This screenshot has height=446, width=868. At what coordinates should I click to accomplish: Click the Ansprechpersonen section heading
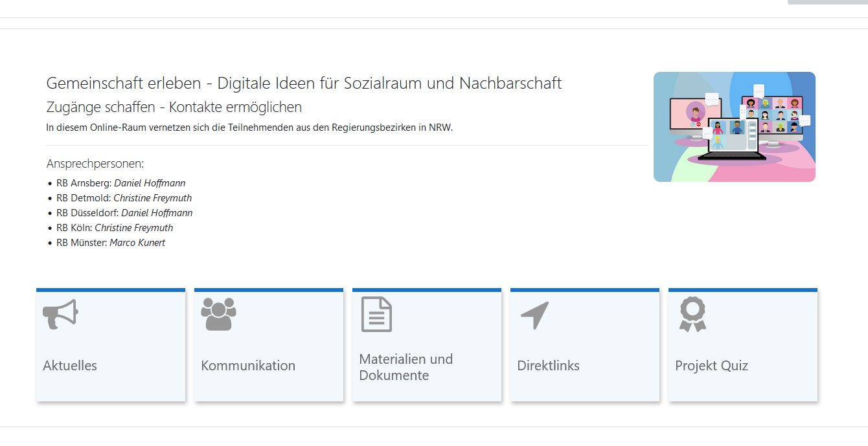[x=95, y=164]
